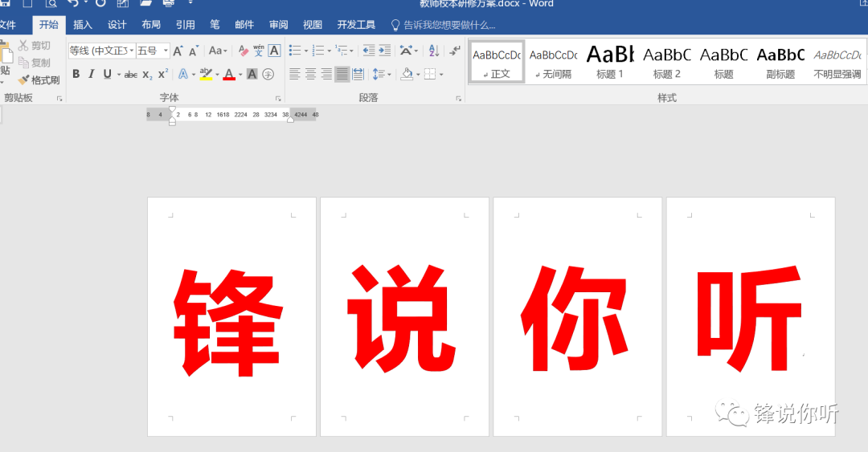Click the bullet list icon

pos(295,51)
